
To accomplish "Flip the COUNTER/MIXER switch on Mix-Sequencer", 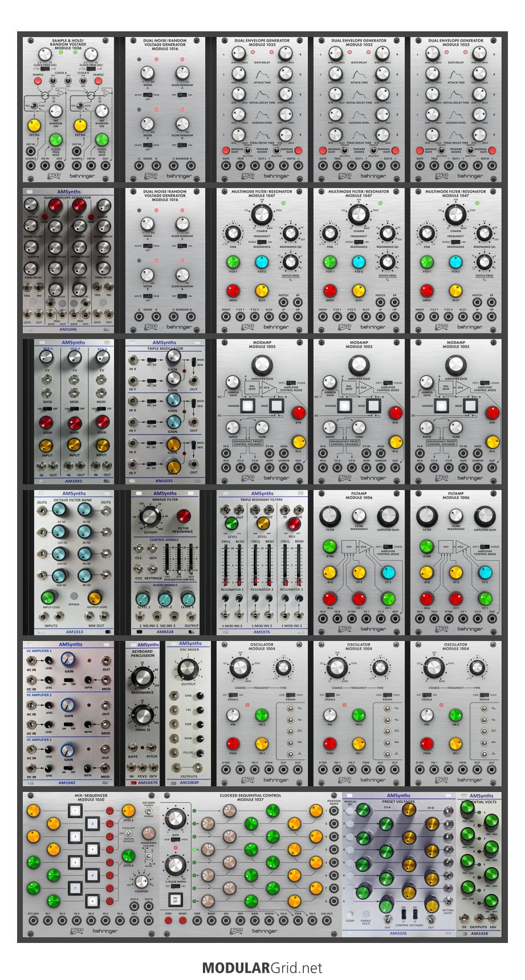I will (148, 857).
